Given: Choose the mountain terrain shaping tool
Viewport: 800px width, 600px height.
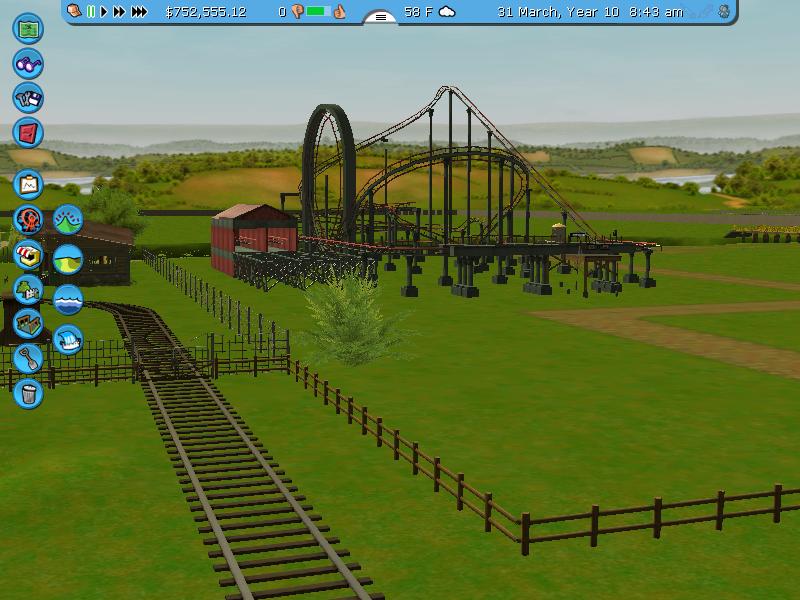Looking at the screenshot, I should (x=68, y=219).
